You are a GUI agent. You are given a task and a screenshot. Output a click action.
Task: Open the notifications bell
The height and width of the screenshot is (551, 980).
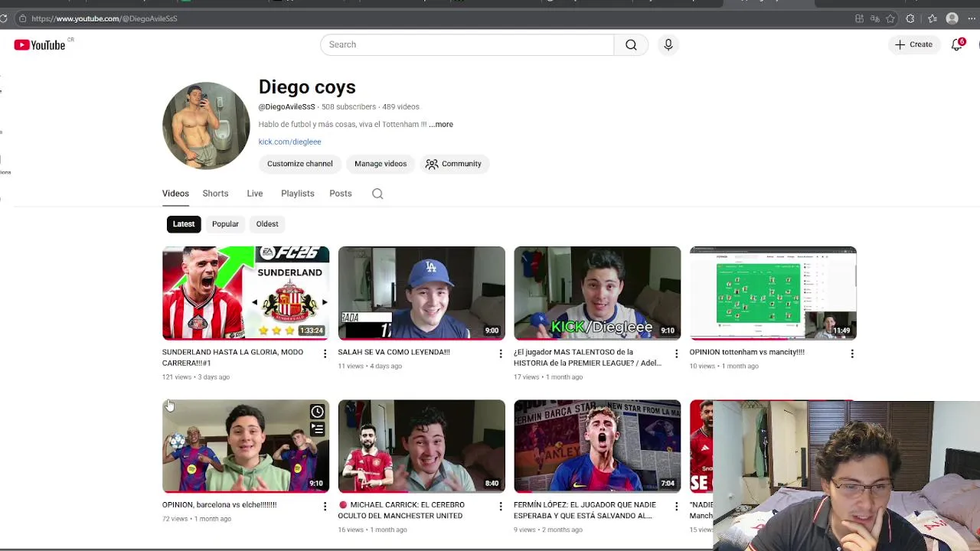[957, 44]
